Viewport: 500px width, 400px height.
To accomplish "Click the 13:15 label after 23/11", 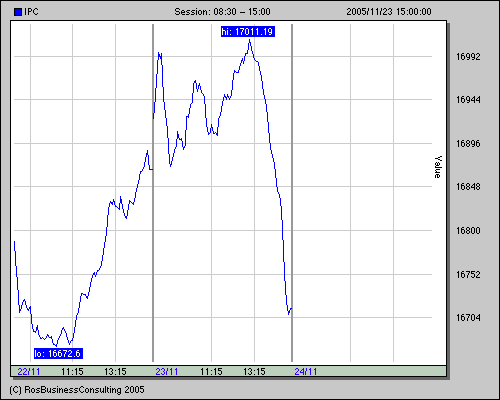I will [254, 372].
